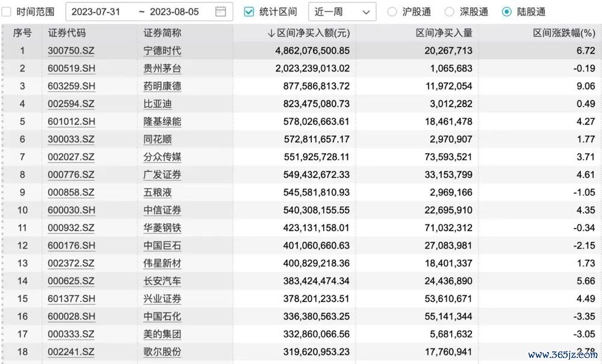This screenshot has width=602, height=364.
Task: Click sort arrow on 区间净买入额 column
Action: [270, 34]
